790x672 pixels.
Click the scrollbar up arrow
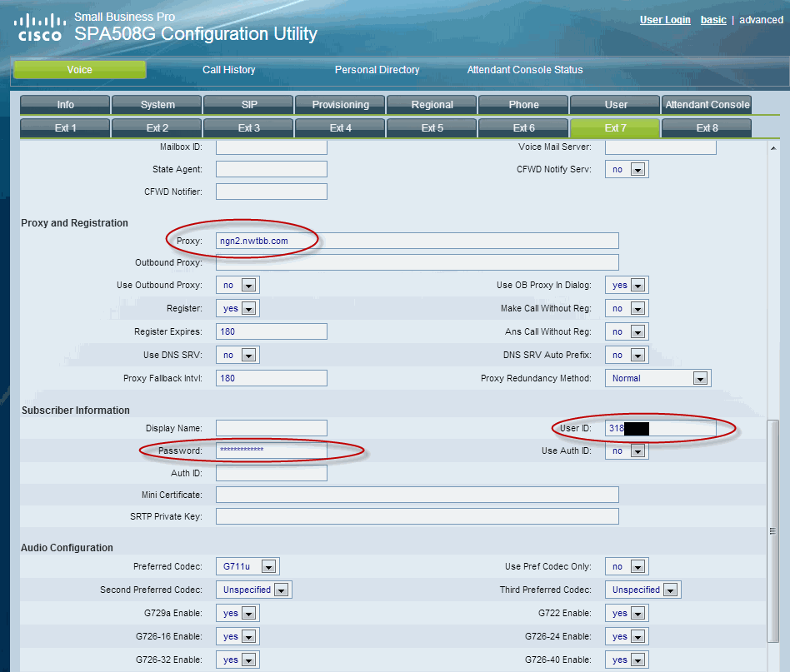(772, 148)
